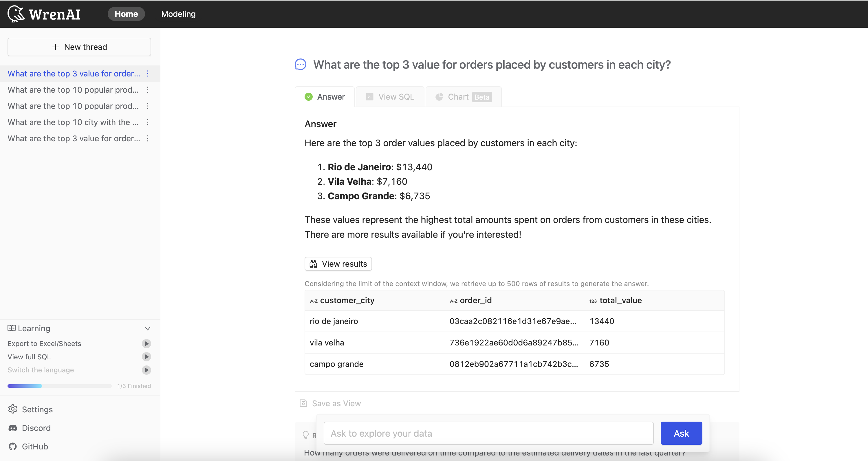Collapse the Learning section chevron
This screenshot has height=461, width=868.
pos(147,328)
